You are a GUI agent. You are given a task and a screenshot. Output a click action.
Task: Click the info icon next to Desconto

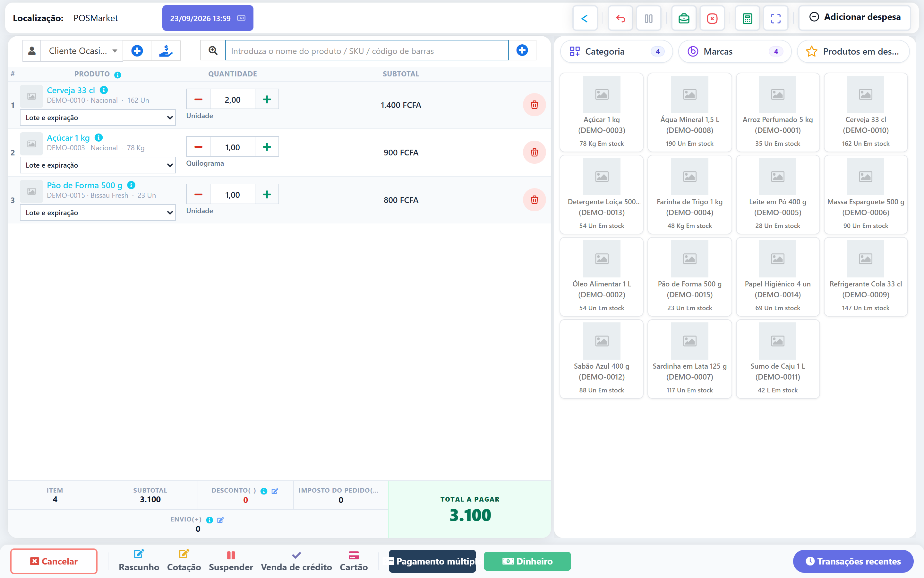coord(263,491)
